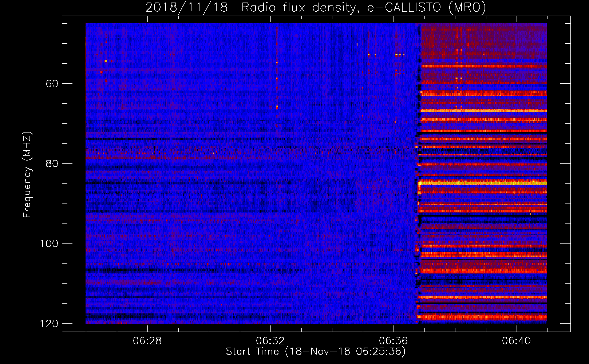Click the 'Start Time (18-Nov-18 06:25:36)' label
Viewport: 589px width, 364px height.
pos(316,352)
